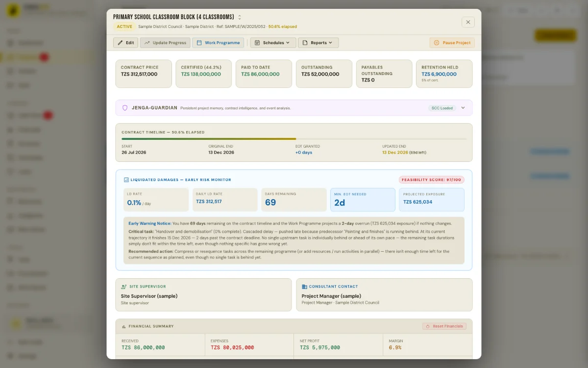
Task: Click the list icon on Schedules
Action: tap(257, 43)
